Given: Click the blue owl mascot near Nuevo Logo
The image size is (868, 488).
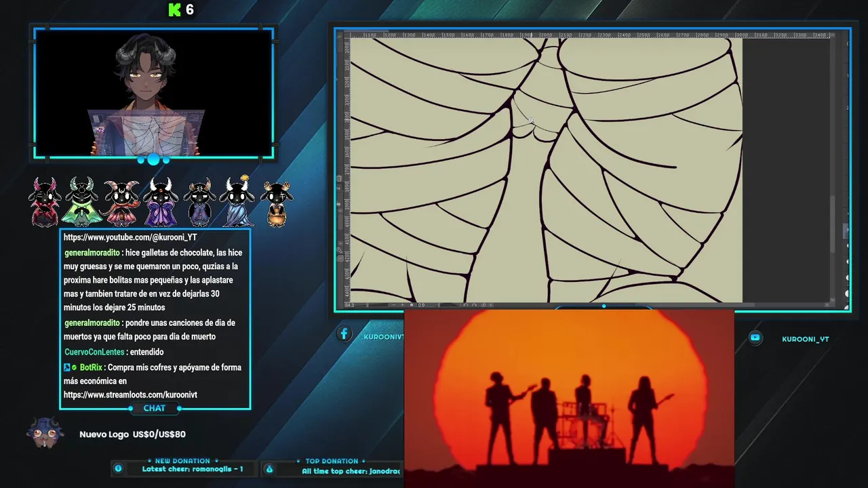Looking at the screenshot, I should [x=45, y=432].
